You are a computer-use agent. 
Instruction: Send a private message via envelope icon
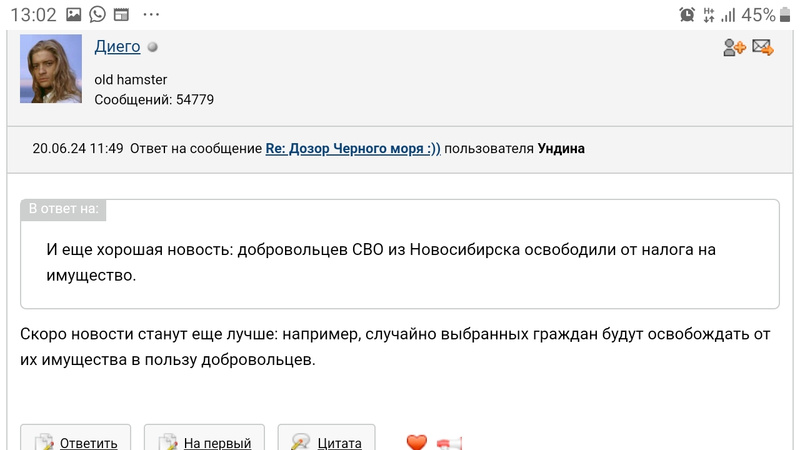pyautogui.click(x=763, y=47)
